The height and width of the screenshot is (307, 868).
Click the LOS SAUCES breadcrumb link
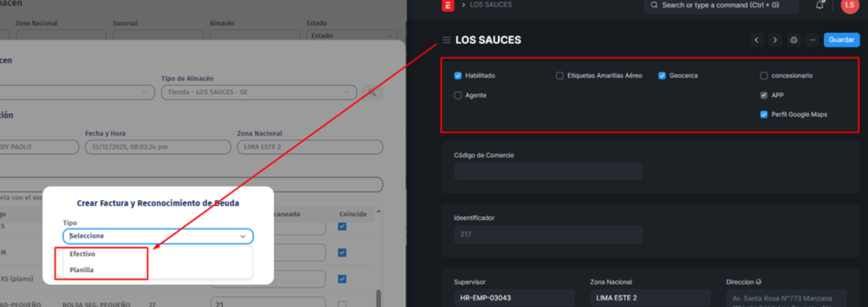[x=490, y=5]
